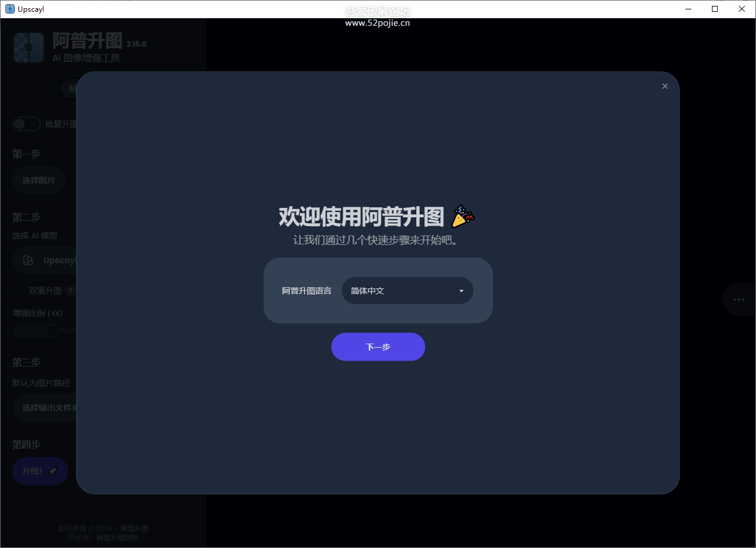Click the party popper emoji icon
The image size is (756, 548).
pyautogui.click(x=463, y=217)
